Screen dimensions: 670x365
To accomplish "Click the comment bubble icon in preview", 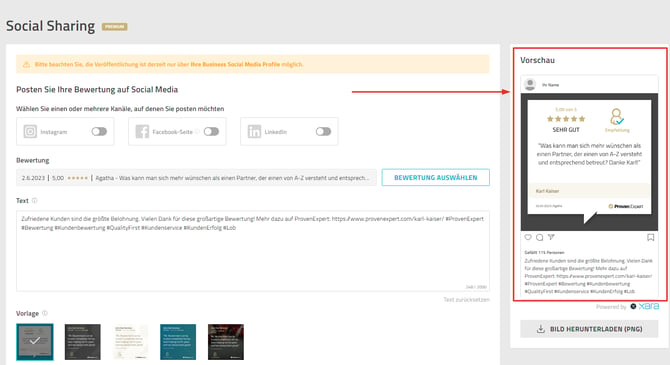I will tap(540, 237).
